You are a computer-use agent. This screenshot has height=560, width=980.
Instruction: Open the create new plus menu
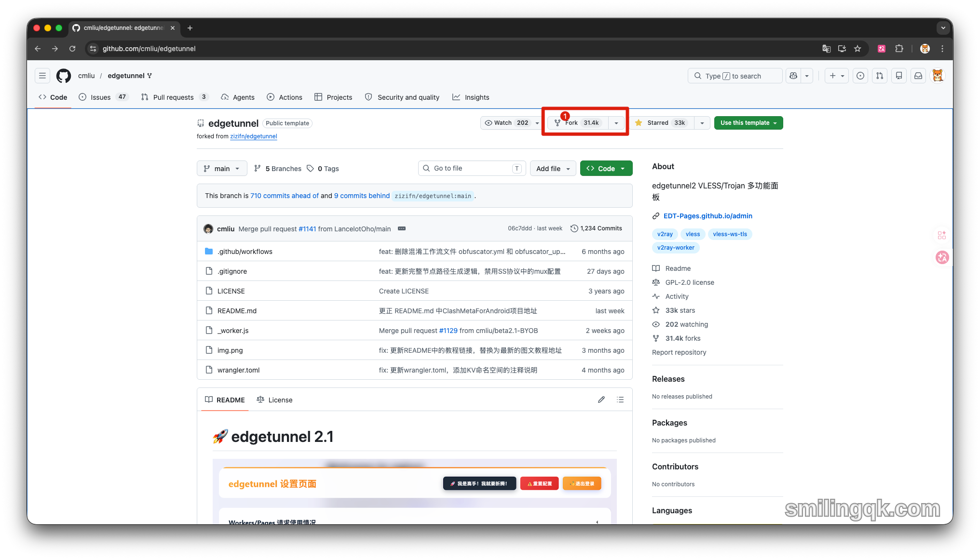pyautogui.click(x=837, y=76)
